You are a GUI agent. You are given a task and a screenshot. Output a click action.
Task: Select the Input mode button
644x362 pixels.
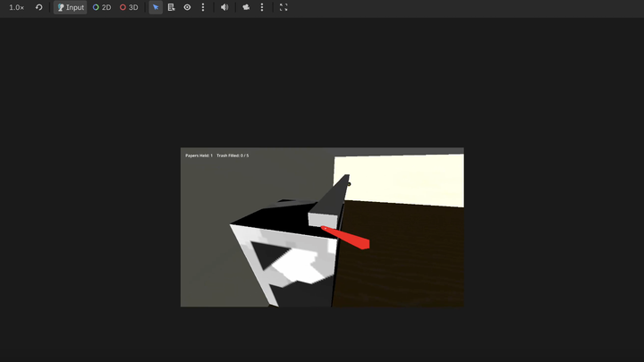coord(70,7)
